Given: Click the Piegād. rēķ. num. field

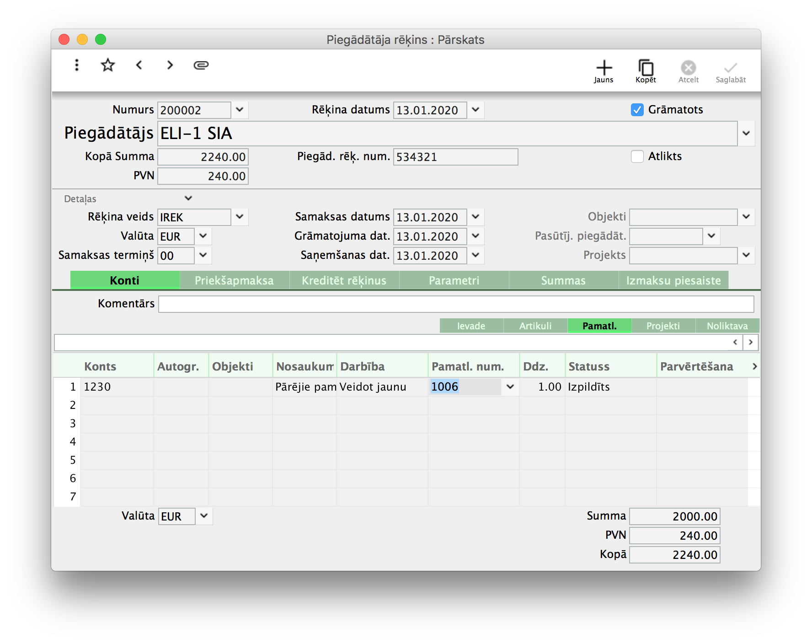Looking at the screenshot, I should [455, 157].
